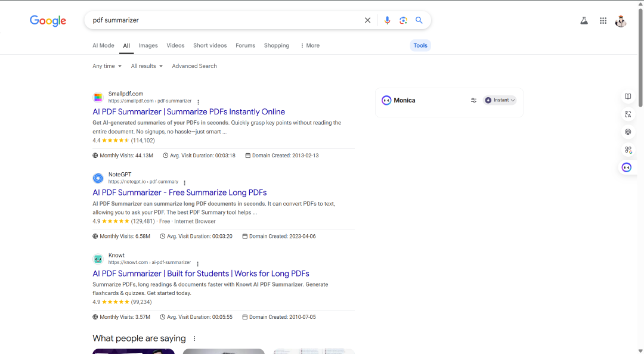Expand the Instant mode dropdown in Monica
Screen dimensions: 644x354
pyautogui.click(x=500, y=100)
